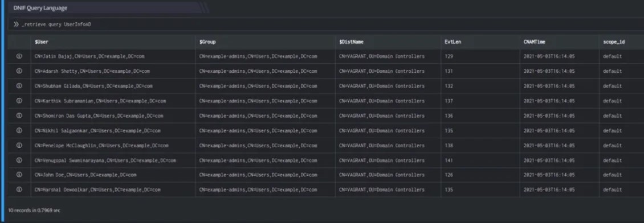Click EvtLen value 131

tap(449, 71)
